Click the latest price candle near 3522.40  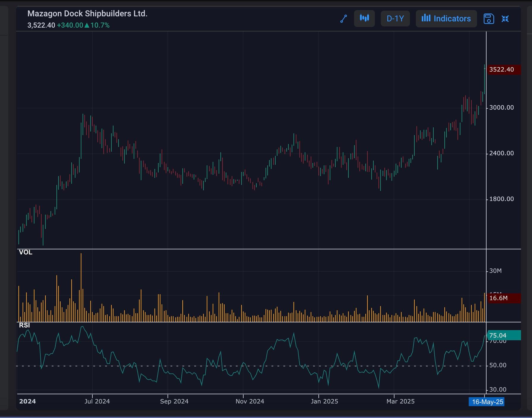click(x=484, y=79)
